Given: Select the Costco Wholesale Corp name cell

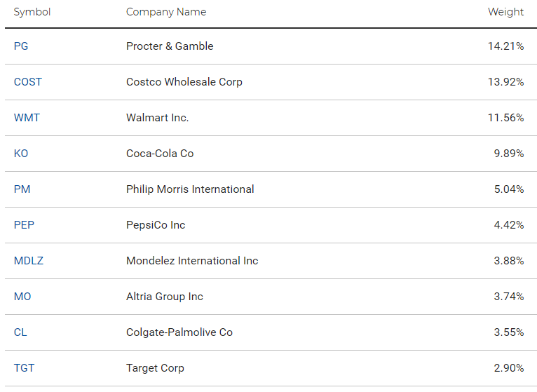Looking at the screenshot, I should click(x=184, y=82).
